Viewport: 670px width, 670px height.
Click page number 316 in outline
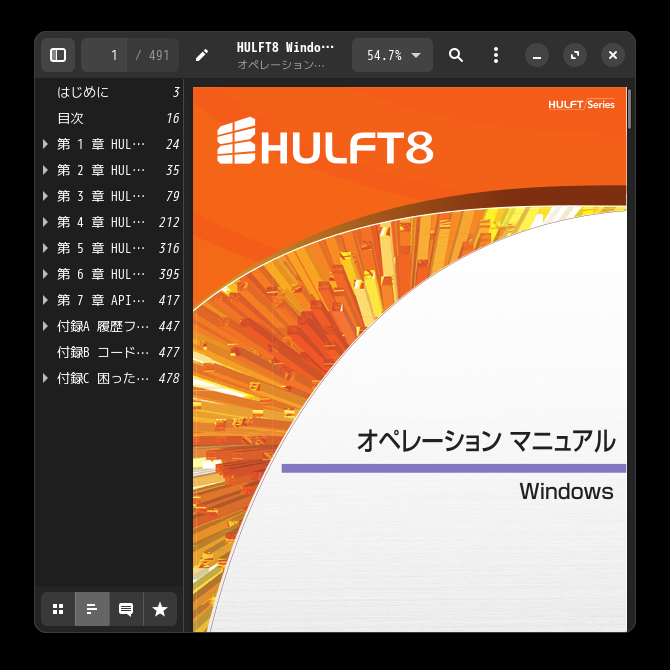(x=169, y=248)
